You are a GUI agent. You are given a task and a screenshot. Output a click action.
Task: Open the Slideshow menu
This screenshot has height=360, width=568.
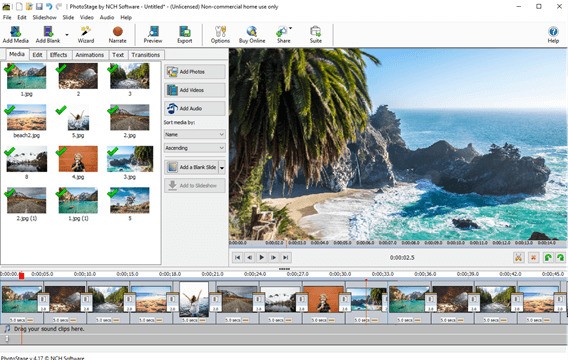45,17
